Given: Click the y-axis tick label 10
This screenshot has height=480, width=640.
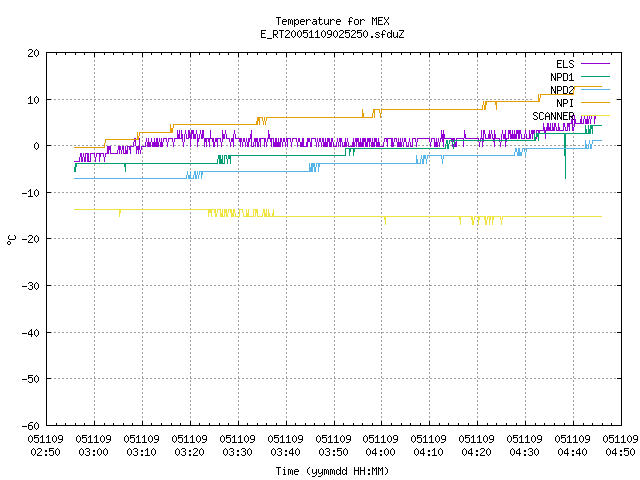Looking at the screenshot, I should click(33, 100).
